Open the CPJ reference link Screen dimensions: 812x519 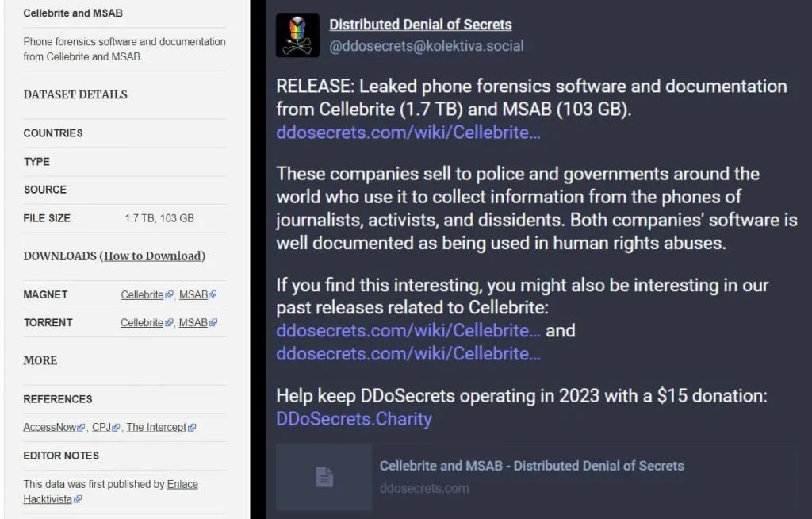point(101,427)
